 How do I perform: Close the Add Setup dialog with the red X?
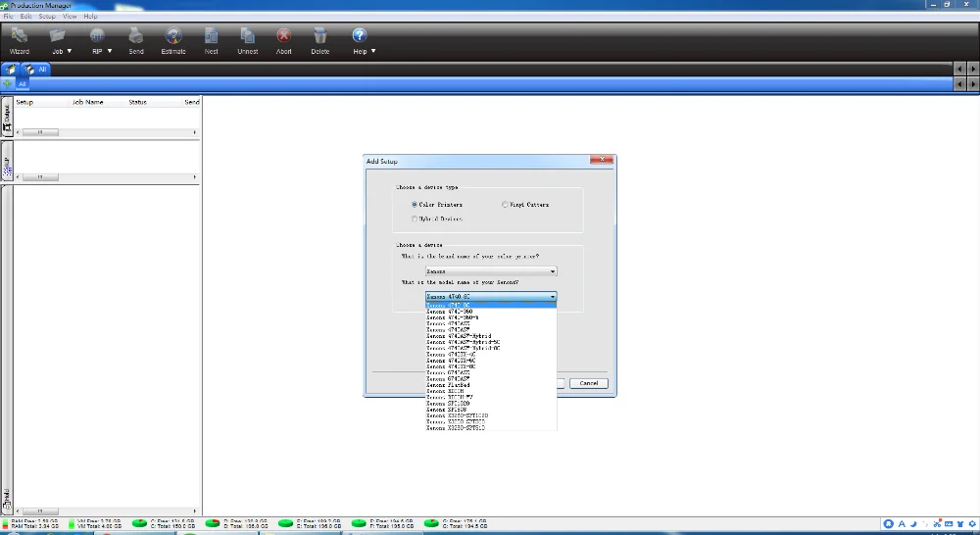coord(602,160)
